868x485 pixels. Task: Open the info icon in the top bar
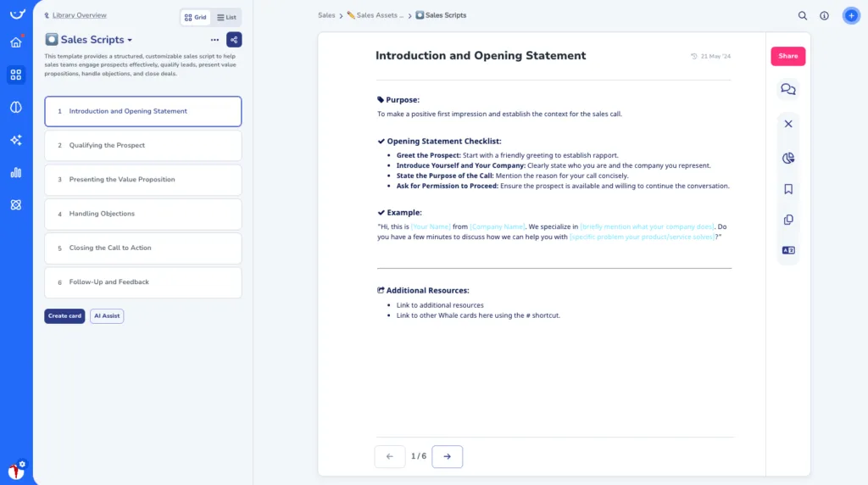tap(824, 15)
